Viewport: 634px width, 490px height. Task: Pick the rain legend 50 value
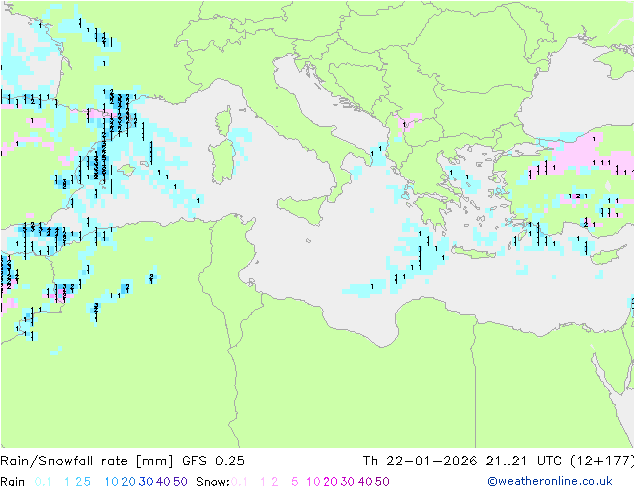pyautogui.click(x=180, y=482)
